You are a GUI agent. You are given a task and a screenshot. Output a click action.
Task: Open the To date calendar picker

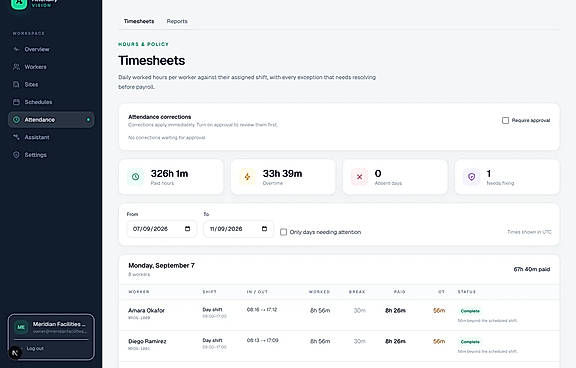coord(264,229)
